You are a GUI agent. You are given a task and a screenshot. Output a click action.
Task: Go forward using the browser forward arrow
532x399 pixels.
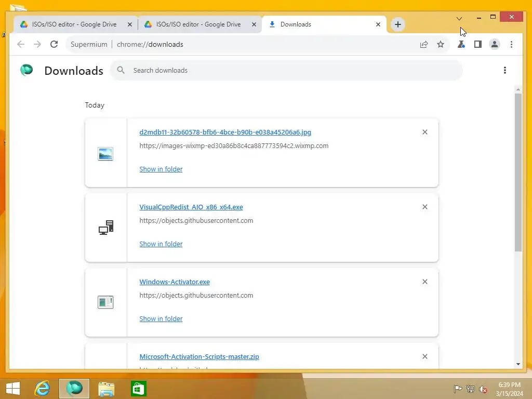click(x=37, y=44)
